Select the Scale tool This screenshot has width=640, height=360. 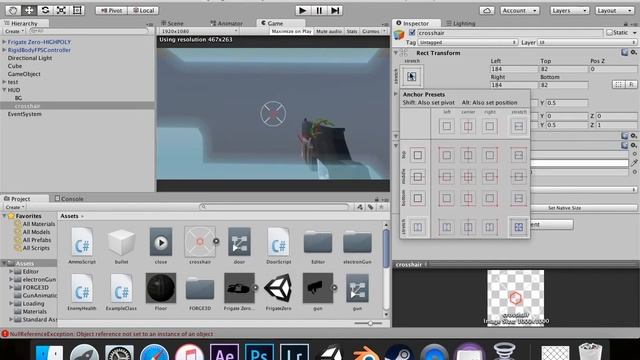click(61, 10)
